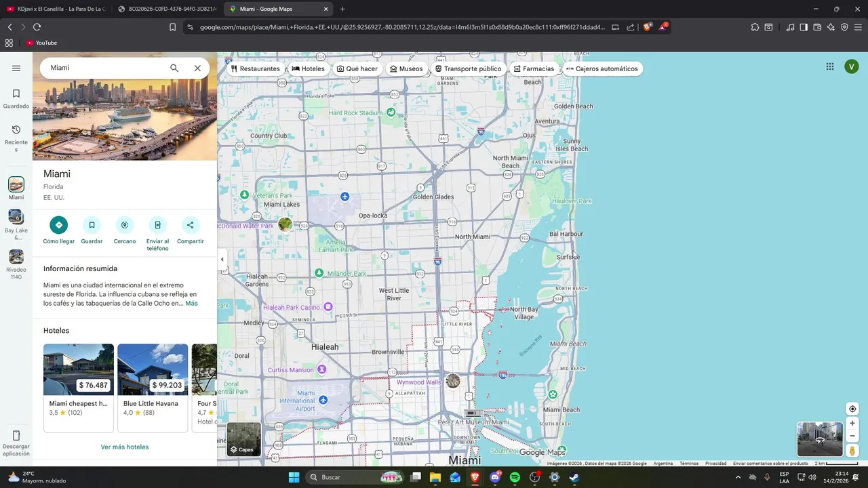Click Miami International Airport map icon
The width and height of the screenshot is (868, 488).
pyautogui.click(x=323, y=400)
